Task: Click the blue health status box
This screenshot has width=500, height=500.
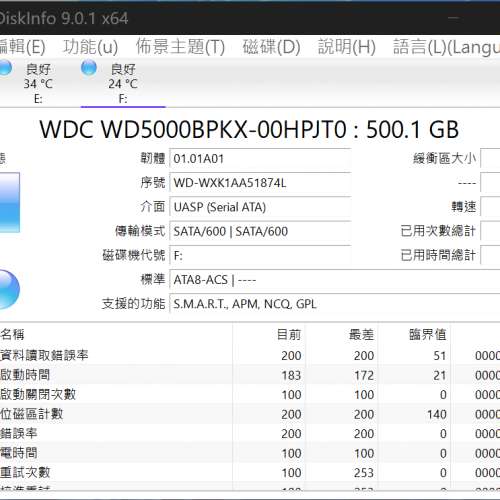Action: tap(10, 202)
